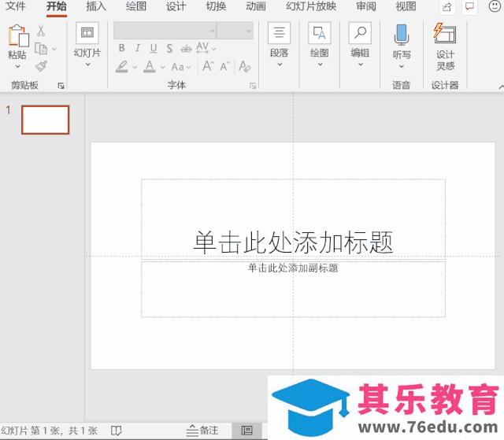Click the cut scissors icon
Screen dimensions: 504x440
[41, 31]
